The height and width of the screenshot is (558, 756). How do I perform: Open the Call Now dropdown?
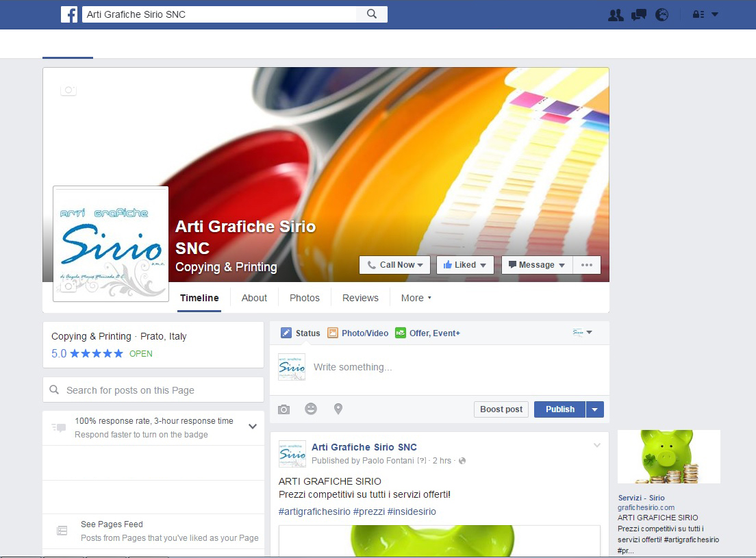[394, 265]
